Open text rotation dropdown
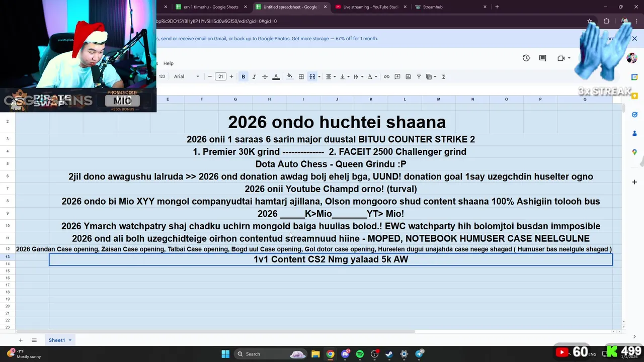Screen dimensions: 644x362 [x=372, y=76]
